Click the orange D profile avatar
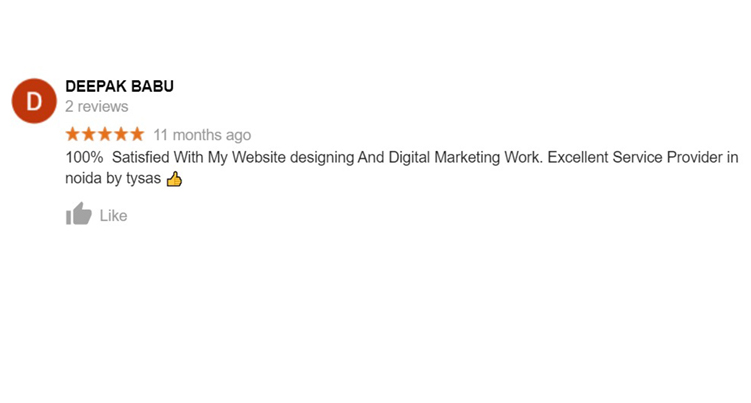 pyautogui.click(x=34, y=101)
